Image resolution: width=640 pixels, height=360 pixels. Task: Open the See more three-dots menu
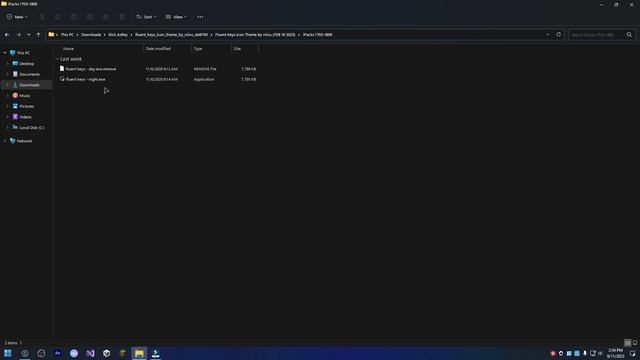[x=200, y=17]
